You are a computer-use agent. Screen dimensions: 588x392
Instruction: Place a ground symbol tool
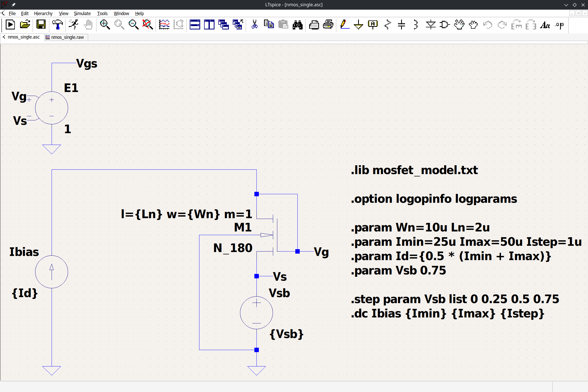(358, 25)
